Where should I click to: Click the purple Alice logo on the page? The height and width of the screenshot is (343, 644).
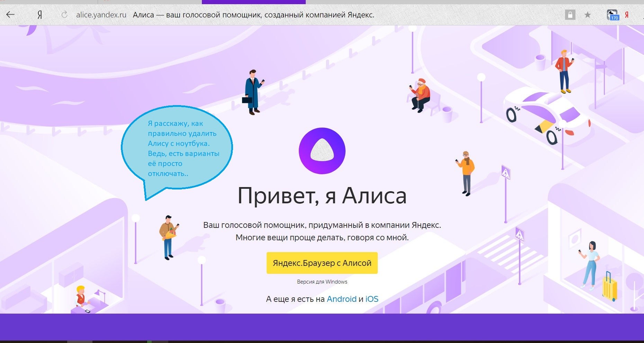coord(322,151)
